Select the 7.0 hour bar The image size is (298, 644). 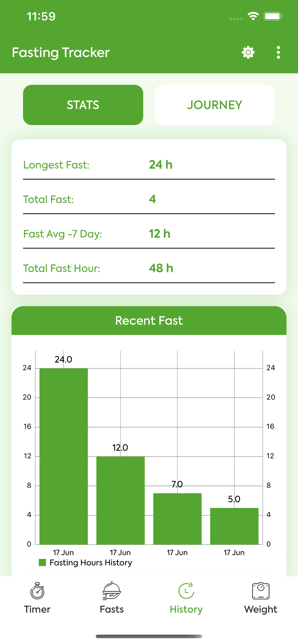click(x=177, y=519)
